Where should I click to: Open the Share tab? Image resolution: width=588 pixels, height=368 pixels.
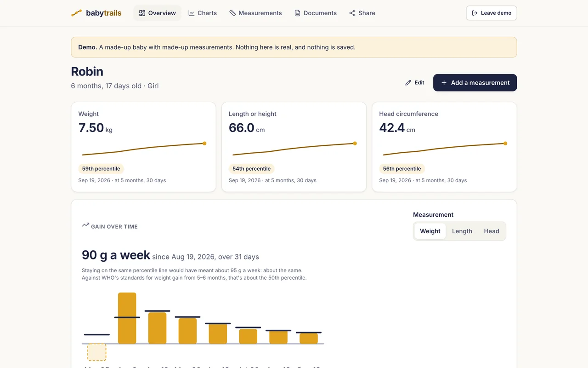click(362, 13)
